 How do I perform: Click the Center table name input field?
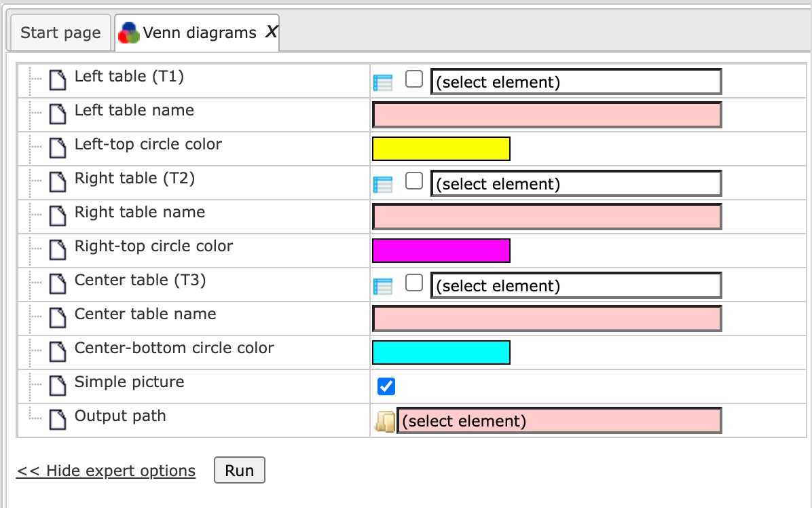point(547,319)
